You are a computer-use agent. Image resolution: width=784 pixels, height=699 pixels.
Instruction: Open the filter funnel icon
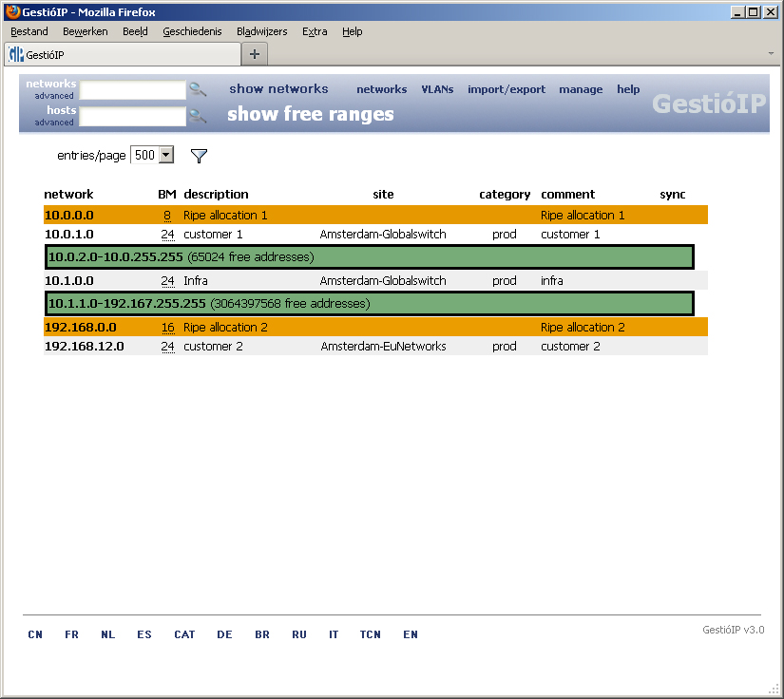[199, 156]
